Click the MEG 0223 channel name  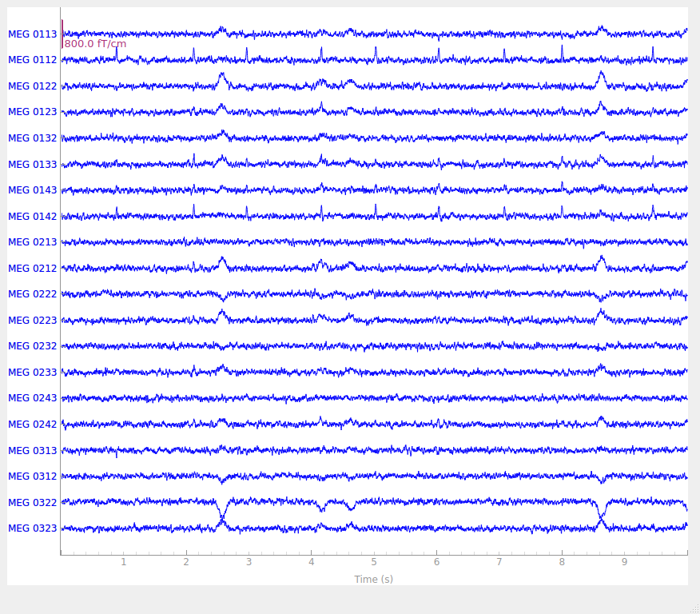point(33,320)
